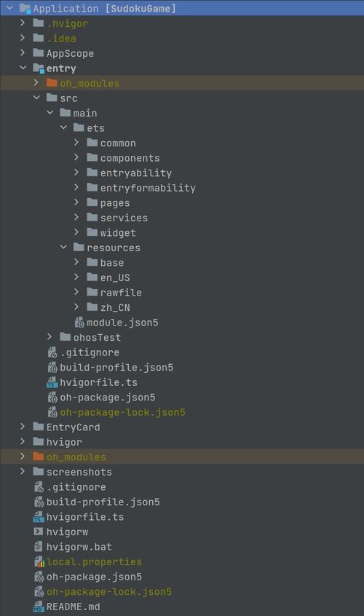Click the local.properties file icon
This screenshot has height=616, width=364.
(39, 562)
